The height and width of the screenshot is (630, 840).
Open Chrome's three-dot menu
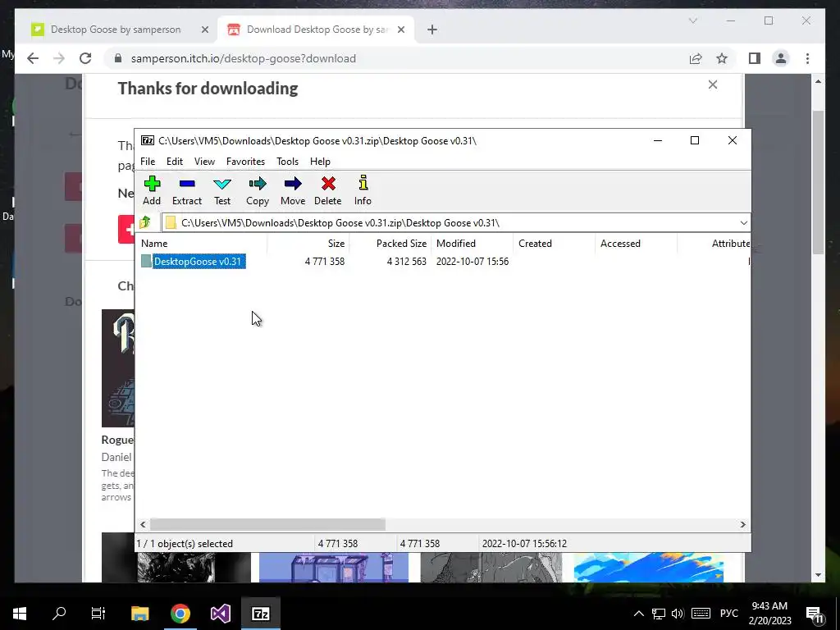[x=807, y=58]
